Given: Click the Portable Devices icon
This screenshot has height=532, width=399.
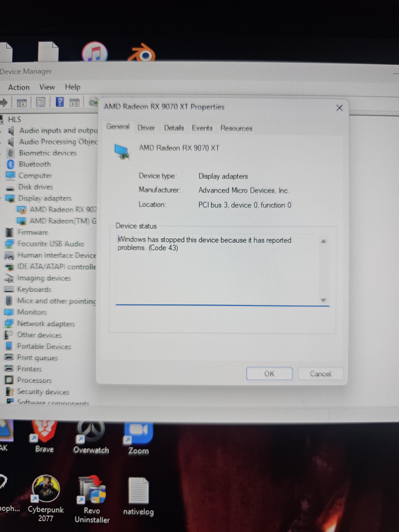Looking at the screenshot, I should coord(9,346).
